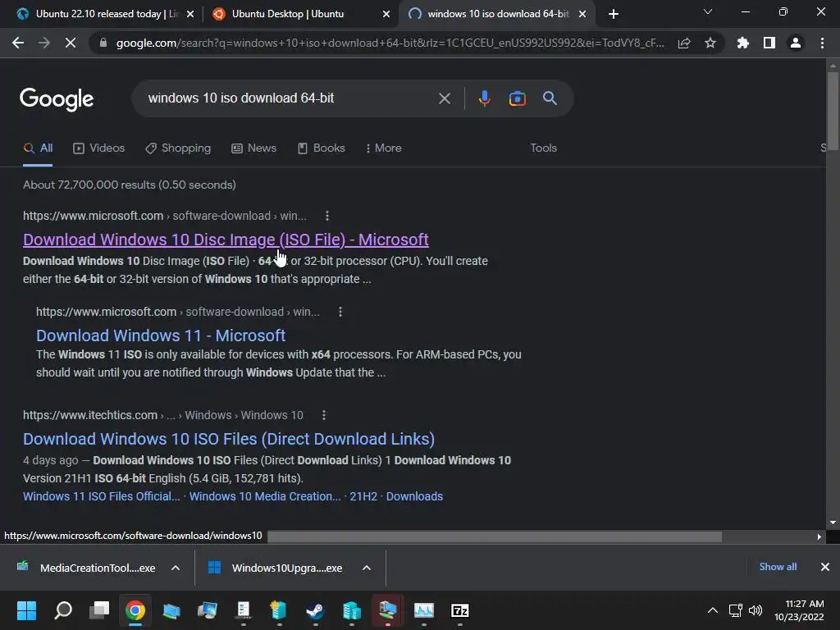
Task: Switch to Shopping results
Action: pos(178,148)
